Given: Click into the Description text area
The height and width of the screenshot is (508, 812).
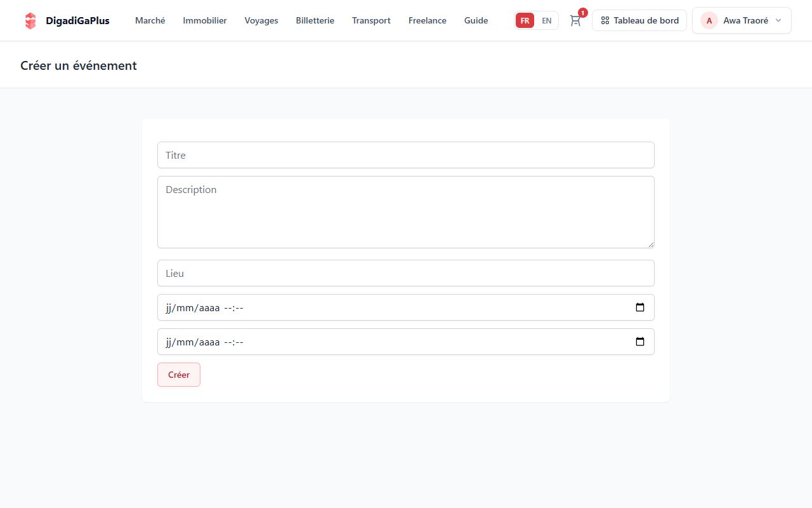Looking at the screenshot, I should 406,212.
